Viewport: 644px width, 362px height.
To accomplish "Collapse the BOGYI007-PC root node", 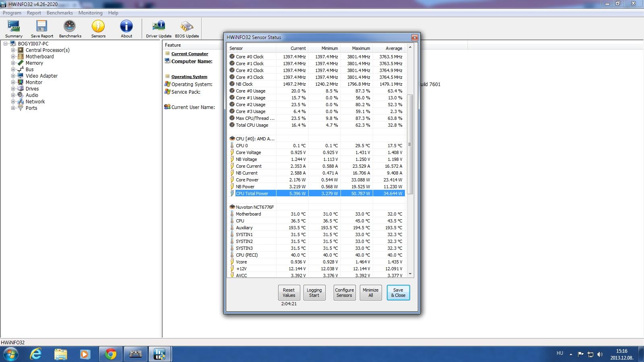I will pos(5,44).
